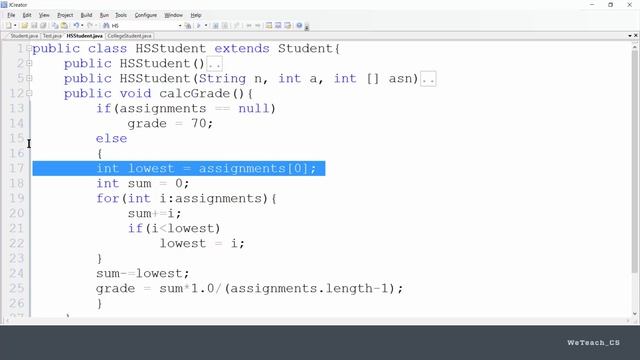
Task: Click the Find in Files icon
Action: (188, 26)
